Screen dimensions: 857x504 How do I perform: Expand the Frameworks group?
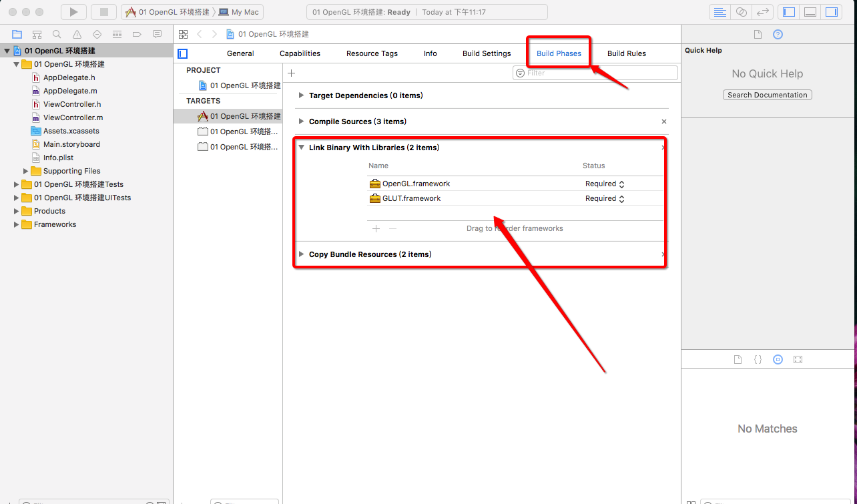(x=17, y=224)
